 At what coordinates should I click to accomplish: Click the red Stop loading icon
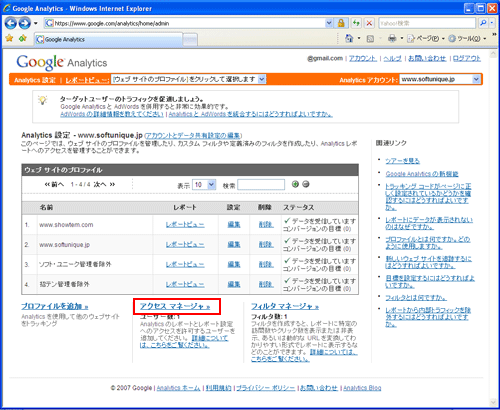pos(369,23)
